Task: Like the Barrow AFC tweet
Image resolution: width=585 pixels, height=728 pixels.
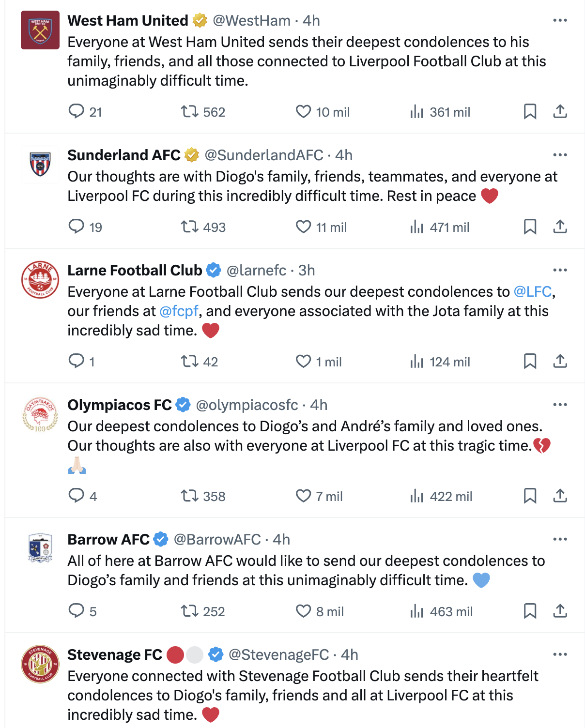Action: (x=304, y=611)
